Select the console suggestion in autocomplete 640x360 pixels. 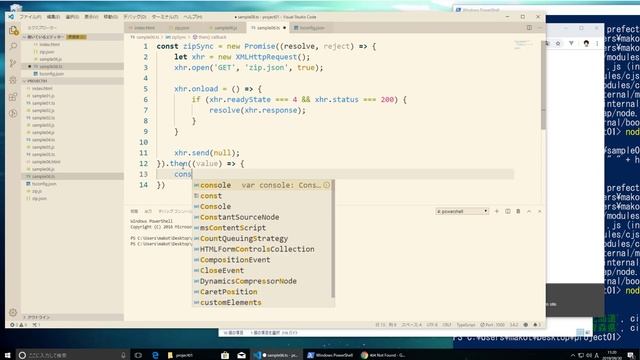coord(263,185)
